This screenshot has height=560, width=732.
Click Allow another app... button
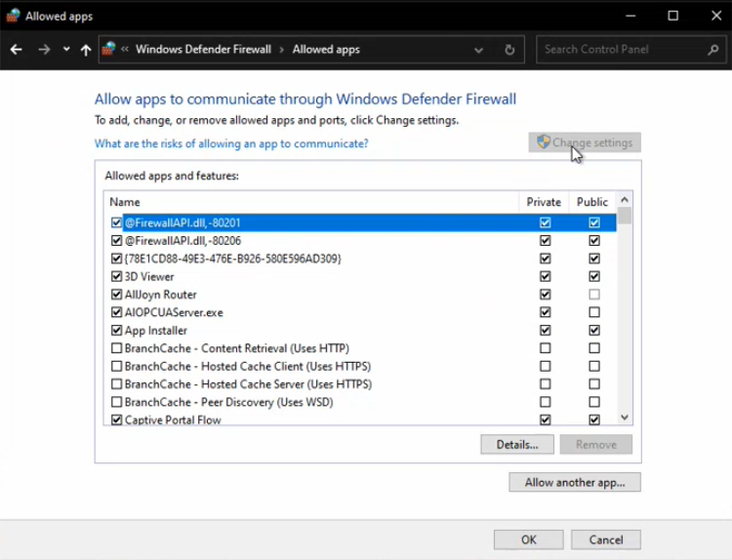click(x=575, y=482)
